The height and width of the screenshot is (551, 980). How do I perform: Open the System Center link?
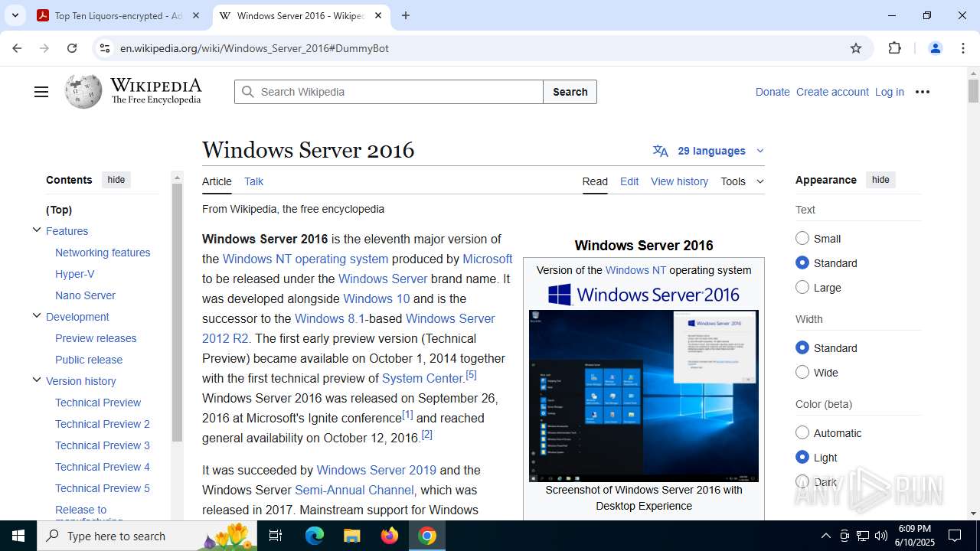(x=423, y=378)
